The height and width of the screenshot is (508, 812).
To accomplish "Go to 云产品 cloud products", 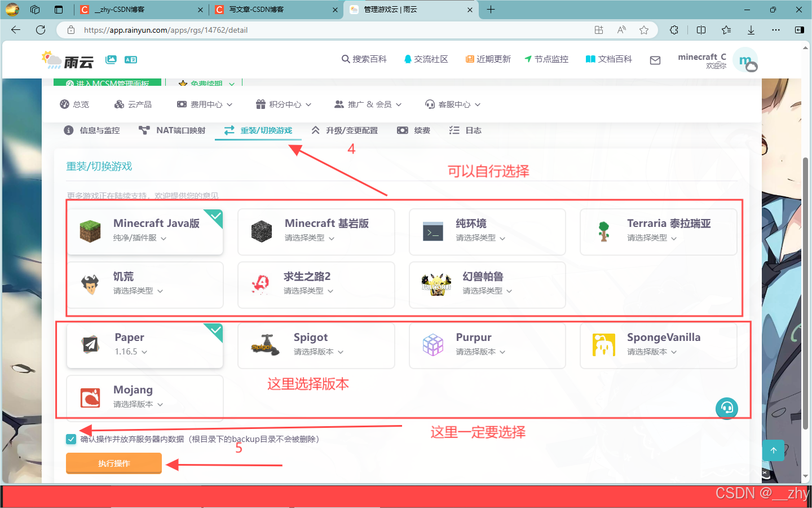I will [x=133, y=104].
